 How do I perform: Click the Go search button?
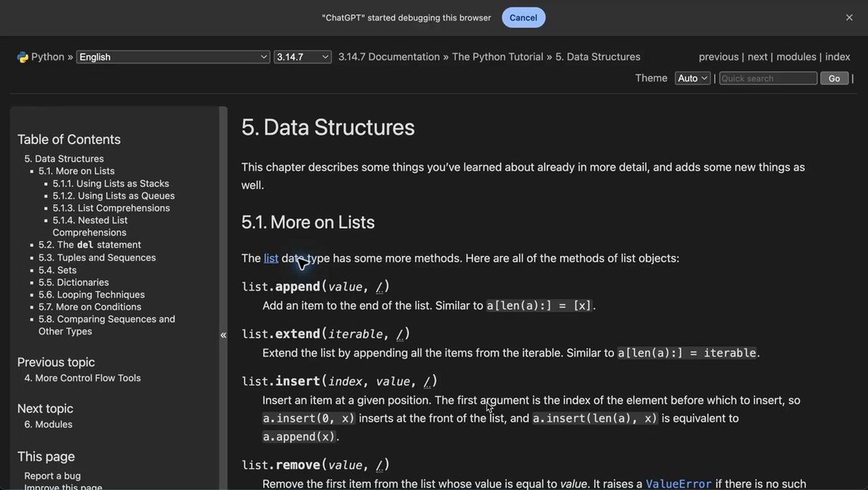coord(834,78)
